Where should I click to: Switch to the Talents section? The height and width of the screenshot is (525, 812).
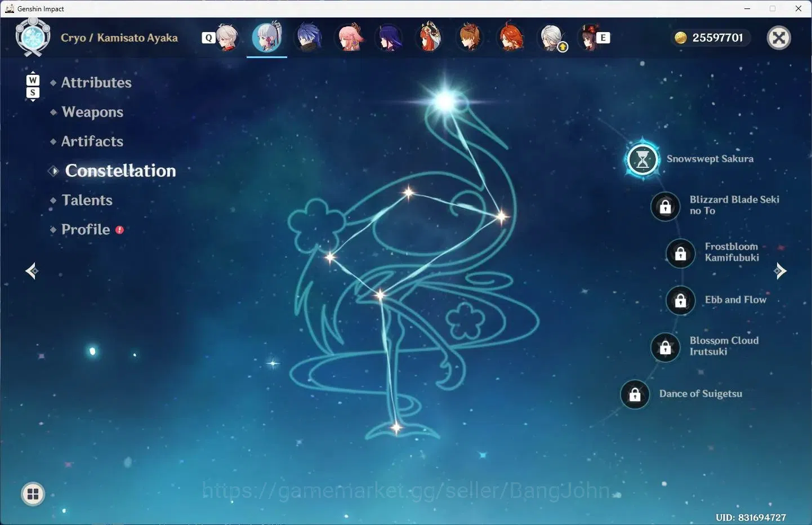(87, 200)
